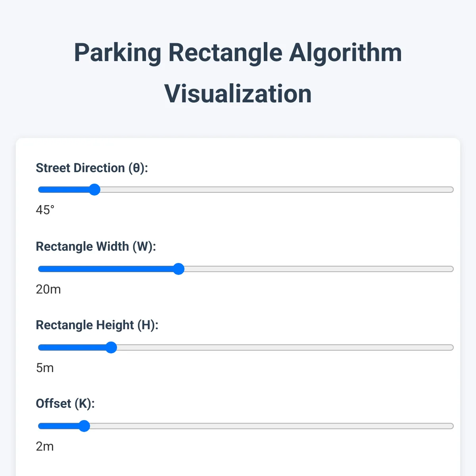Click midpoint of Rectangle Height track
Image resolution: width=476 pixels, height=476 pixels.
[x=245, y=347]
